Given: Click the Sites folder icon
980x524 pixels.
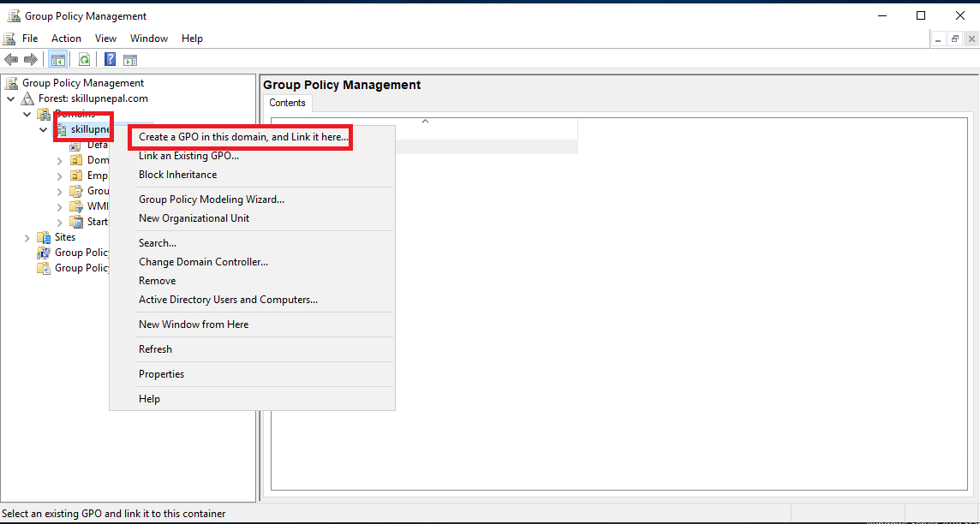Looking at the screenshot, I should [x=44, y=237].
